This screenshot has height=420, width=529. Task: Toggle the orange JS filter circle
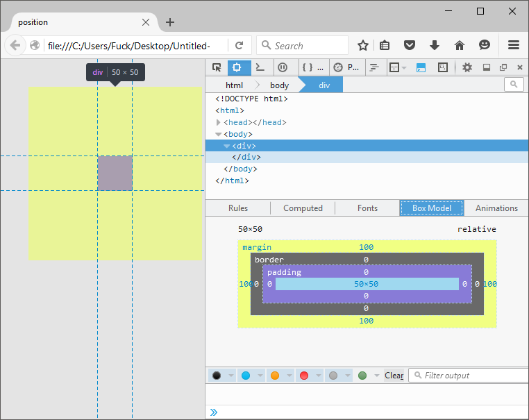(x=275, y=376)
